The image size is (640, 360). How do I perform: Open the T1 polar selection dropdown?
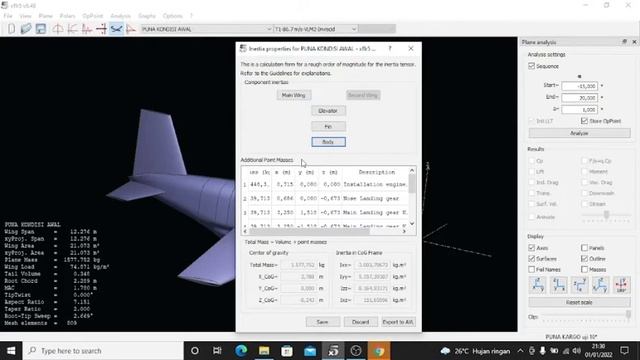tap(316, 29)
